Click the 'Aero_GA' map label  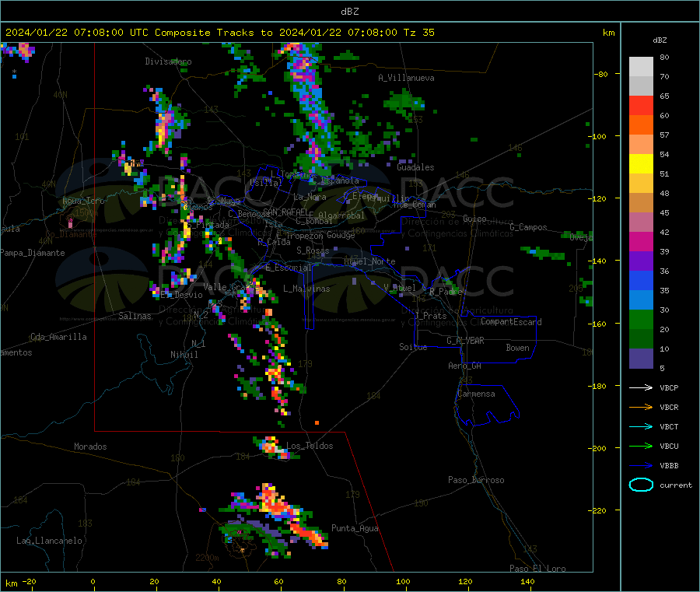[465, 366]
